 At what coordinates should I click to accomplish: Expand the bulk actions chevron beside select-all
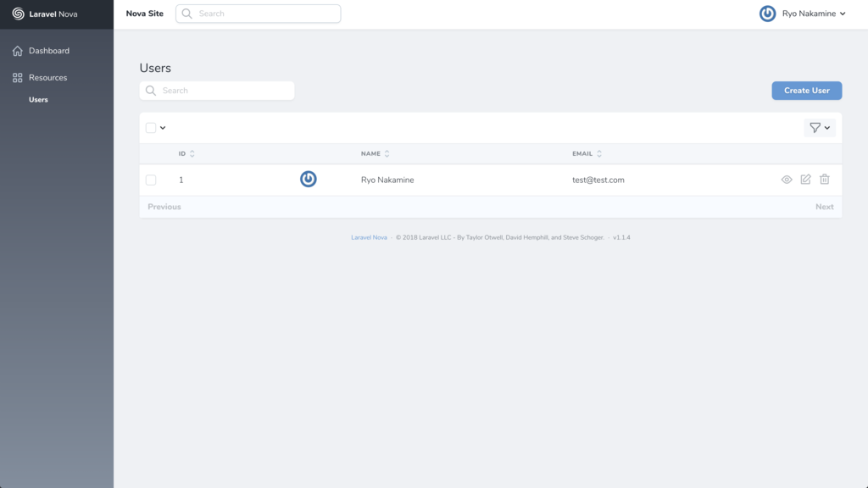163,127
